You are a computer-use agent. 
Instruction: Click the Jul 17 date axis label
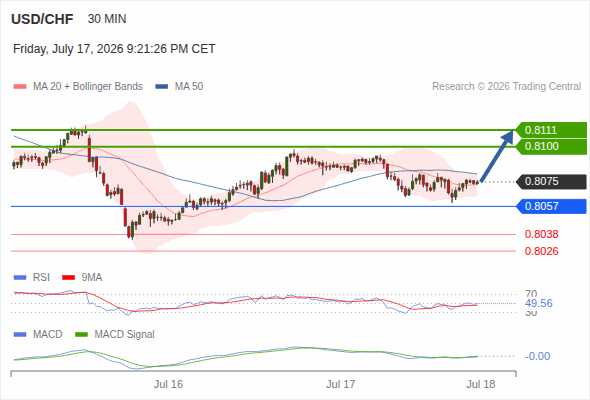[341, 384]
